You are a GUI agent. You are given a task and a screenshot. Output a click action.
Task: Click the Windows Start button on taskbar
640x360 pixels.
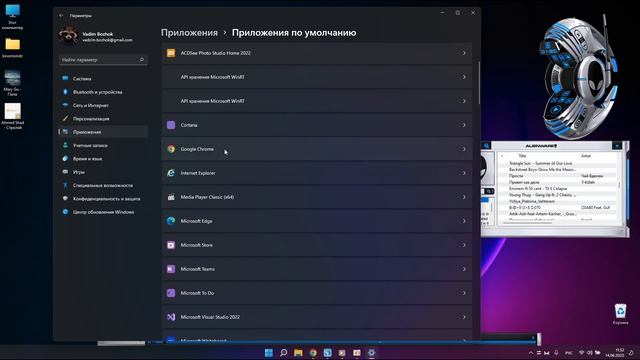(x=269, y=353)
